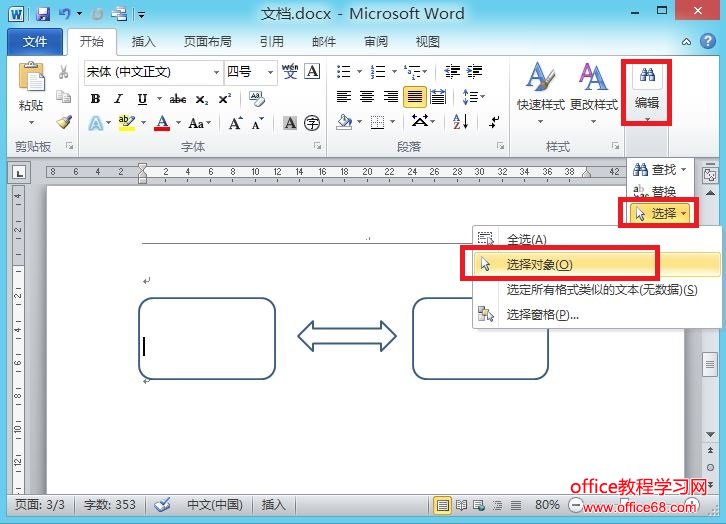Click the Shading paint bucket icon
The width and height of the screenshot is (726, 524).
click(344, 122)
